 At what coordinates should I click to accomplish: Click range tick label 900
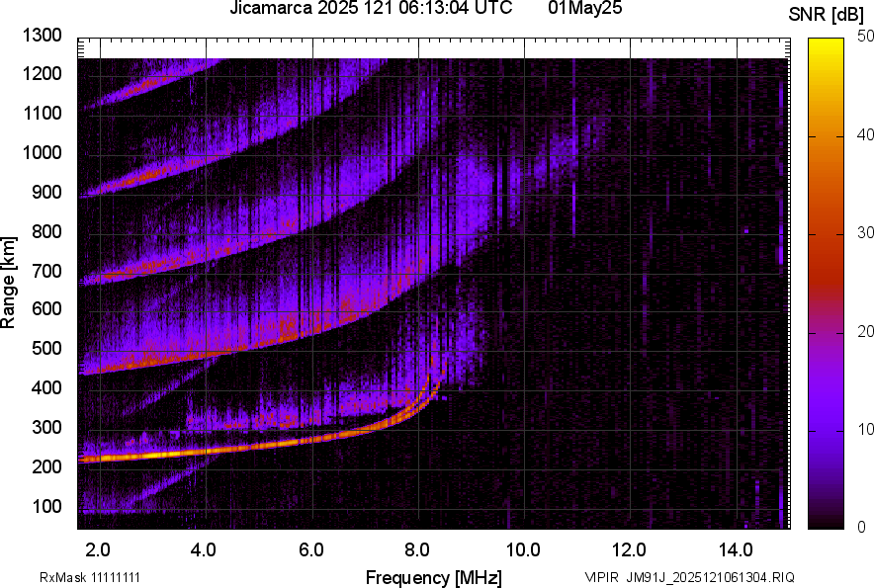coord(46,193)
